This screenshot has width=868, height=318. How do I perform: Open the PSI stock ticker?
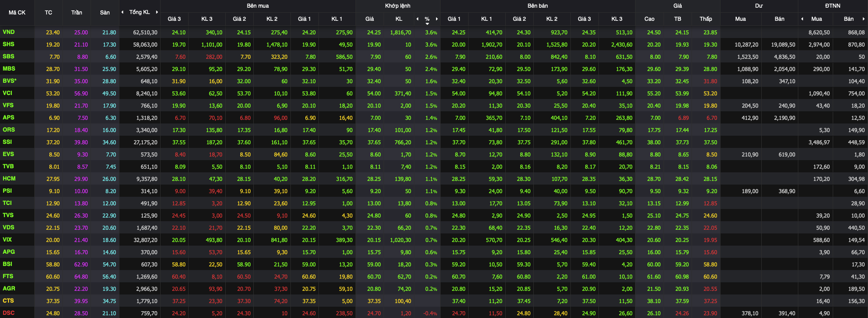7,191
